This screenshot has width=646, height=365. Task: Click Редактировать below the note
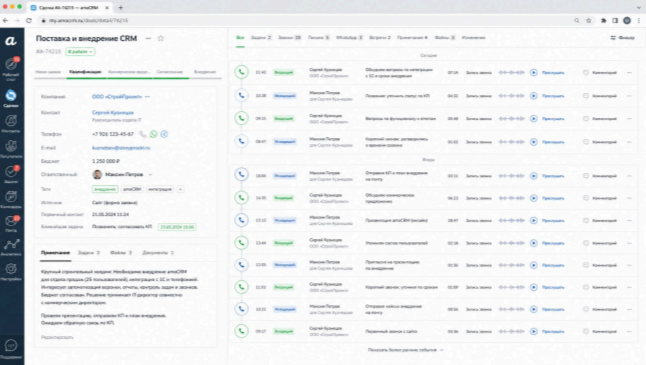pos(57,337)
